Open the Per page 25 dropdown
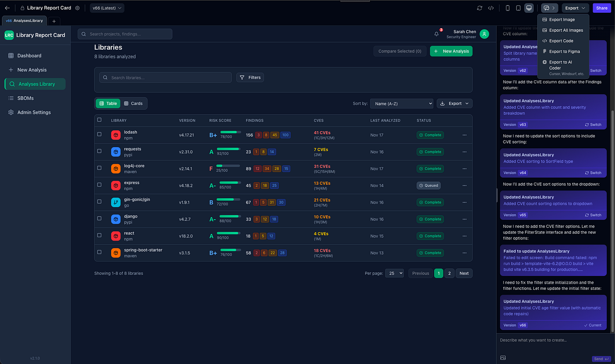This screenshot has height=364, width=615. pyautogui.click(x=394, y=273)
